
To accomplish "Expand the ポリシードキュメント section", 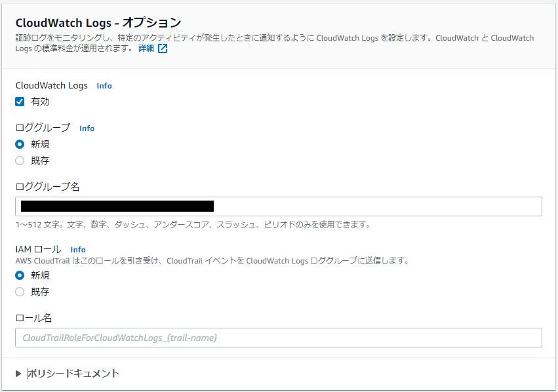I will (68, 374).
